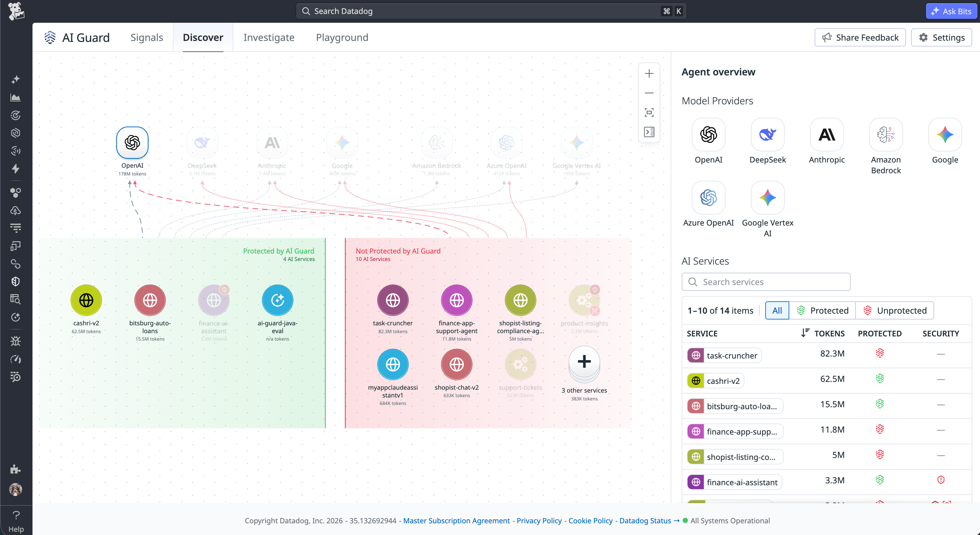Open the Privacy Policy link

[539, 521]
